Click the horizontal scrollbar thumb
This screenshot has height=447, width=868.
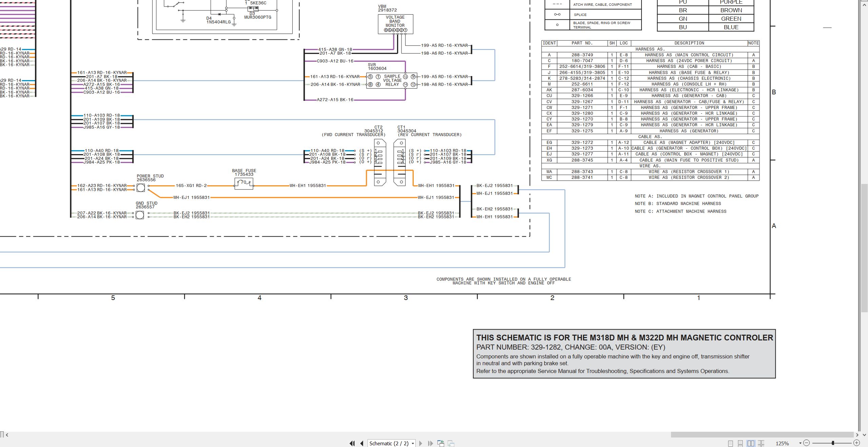[x=762, y=435]
